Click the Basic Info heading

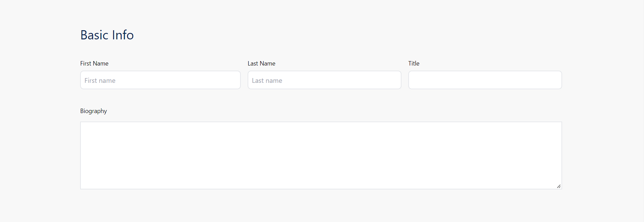pyautogui.click(x=107, y=35)
